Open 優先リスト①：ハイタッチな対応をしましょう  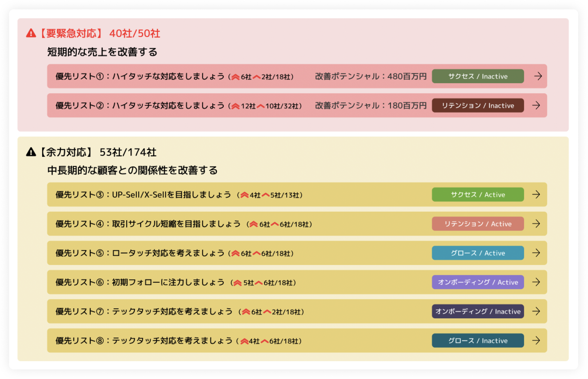click(297, 76)
